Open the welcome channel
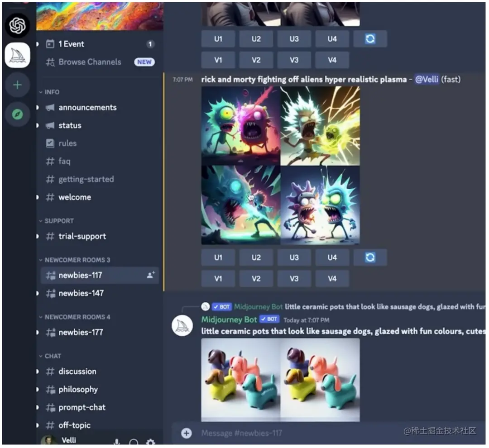The width and height of the screenshot is (489, 448). coord(99,197)
